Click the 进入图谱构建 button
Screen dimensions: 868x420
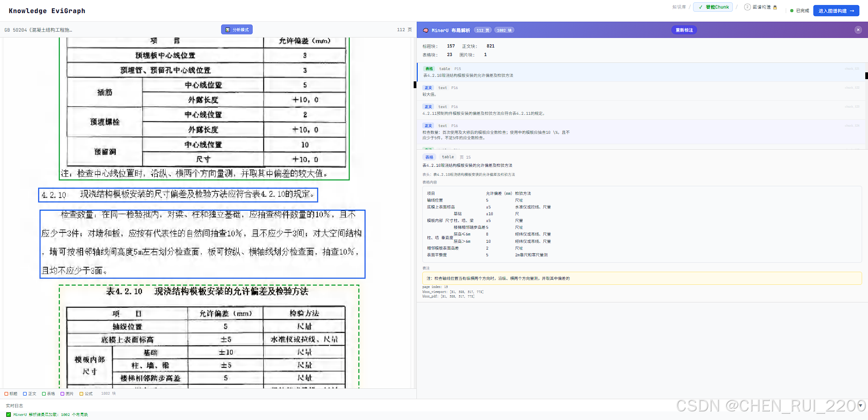click(836, 11)
